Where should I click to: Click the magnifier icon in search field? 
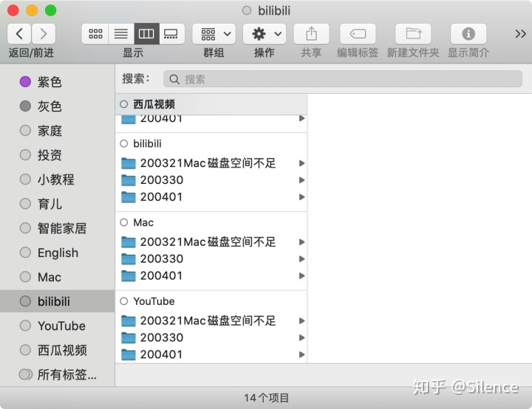[174, 79]
